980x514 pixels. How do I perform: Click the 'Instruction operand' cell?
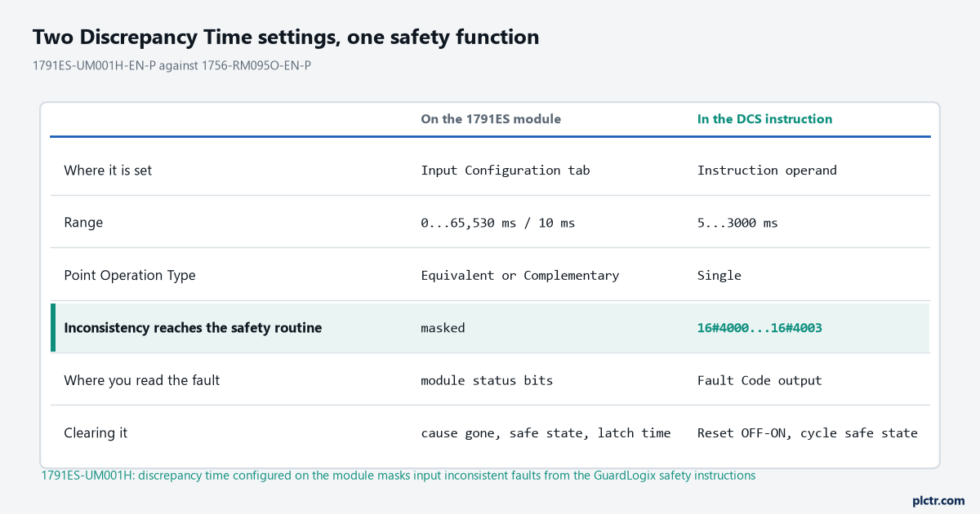pos(767,171)
